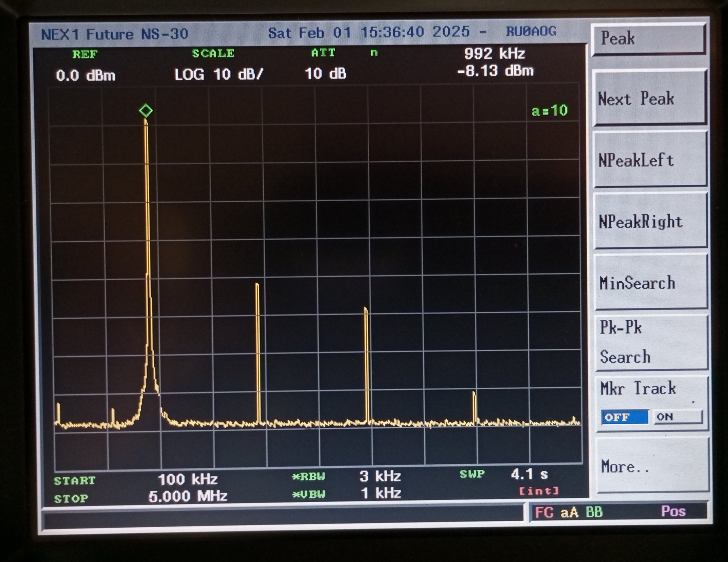Click the 5.000 MHz STOP frequency
The width and height of the screenshot is (728, 562).
coord(188,496)
